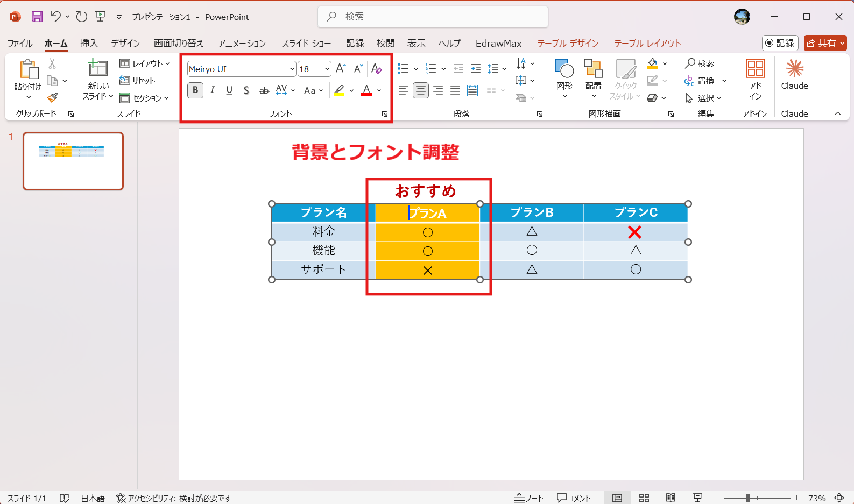Increase list indent level
The image size is (854, 504).
coord(476,69)
